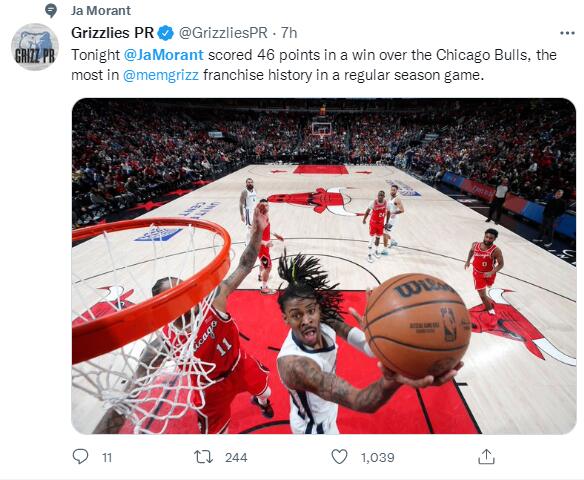Image resolution: width=584 pixels, height=480 pixels.
Task: Open the @GrizzliesPR handle
Action: pos(223,33)
